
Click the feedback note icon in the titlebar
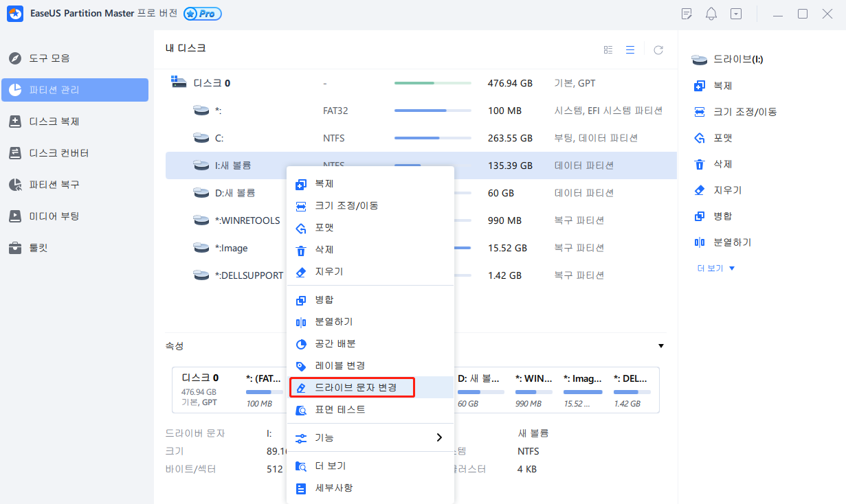[686, 13]
